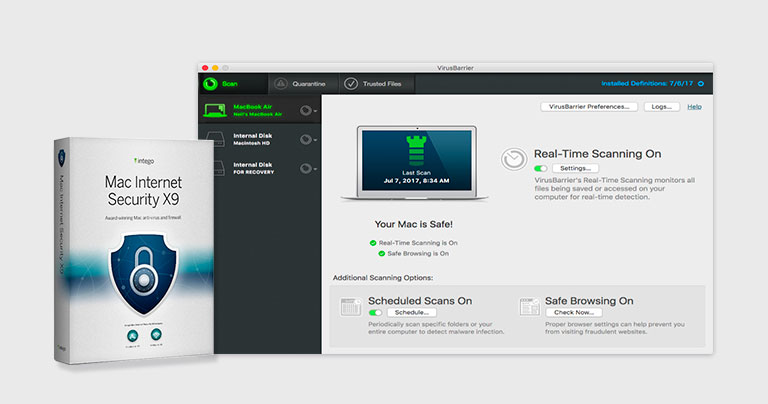Click Real-Time Scanning is On checkmark

pyautogui.click(x=373, y=243)
